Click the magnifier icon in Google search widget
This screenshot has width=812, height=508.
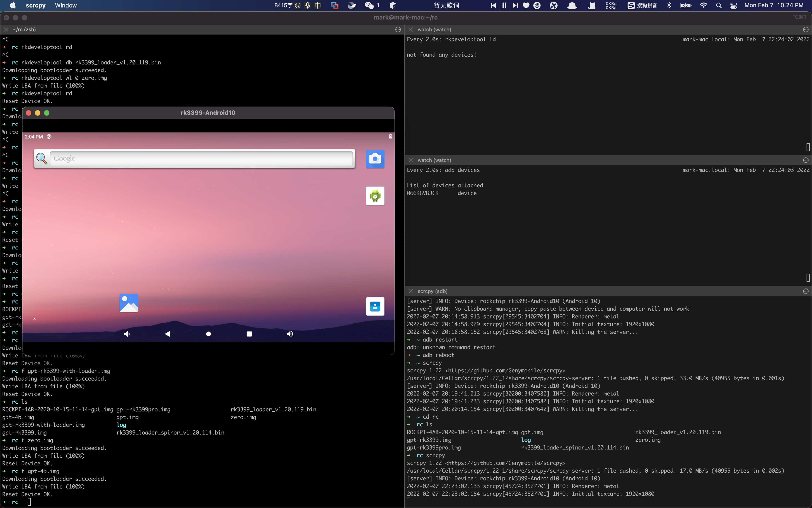[42, 158]
